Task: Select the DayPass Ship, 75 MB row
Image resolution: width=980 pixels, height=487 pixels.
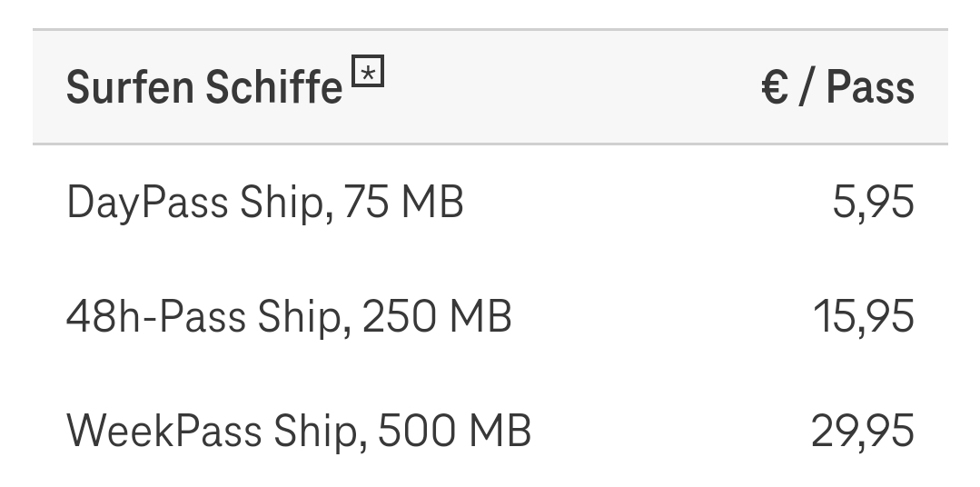Action: point(265,202)
